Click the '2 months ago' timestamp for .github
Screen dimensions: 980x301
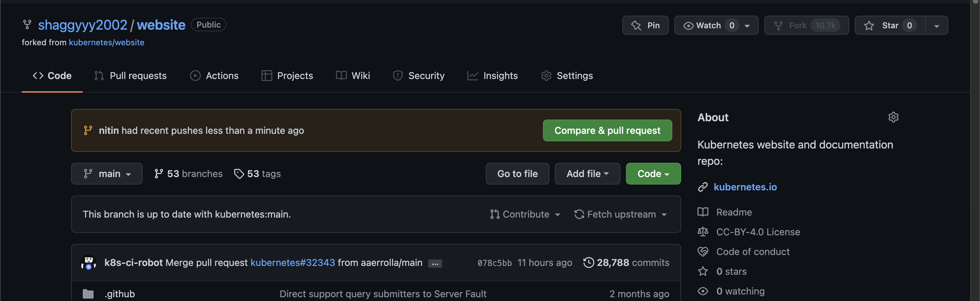[x=639, y=294]
